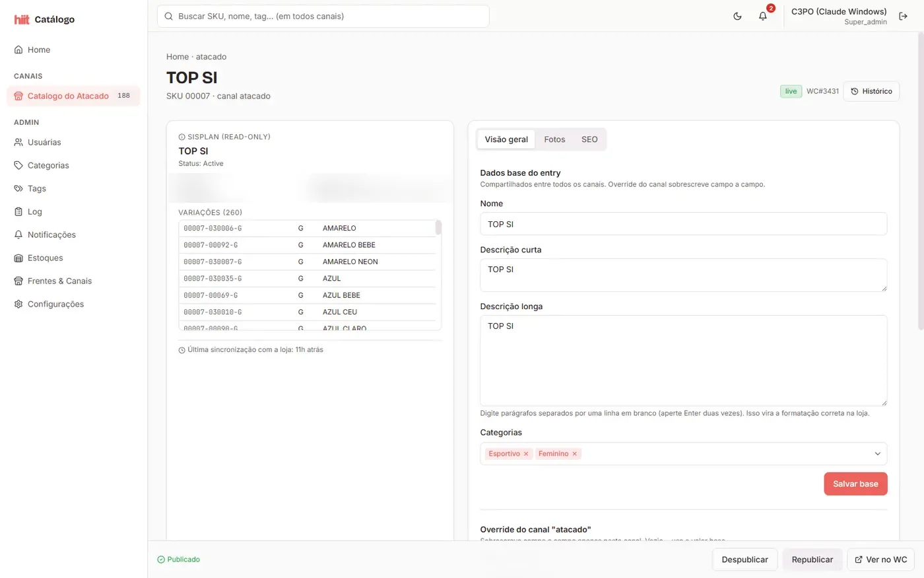The width and height of the screenshot is (924, 578).
Task: Click the atacado breadcrumb link
Action: [x=211, y=57]
